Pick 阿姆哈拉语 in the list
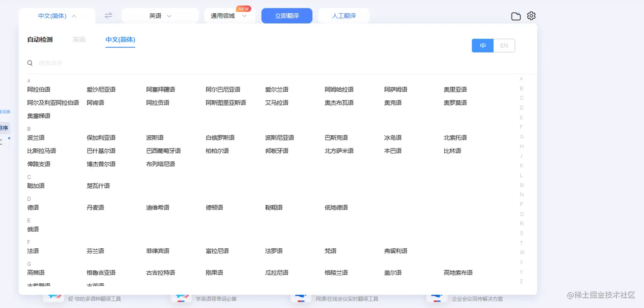The height and width of the screenshot is (308, 644). click(339, 90)
